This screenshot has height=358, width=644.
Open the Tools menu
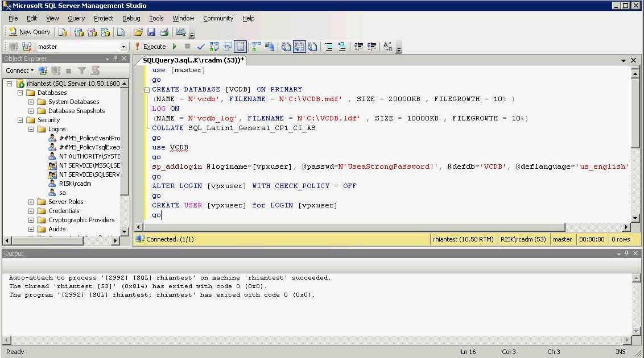156,18
